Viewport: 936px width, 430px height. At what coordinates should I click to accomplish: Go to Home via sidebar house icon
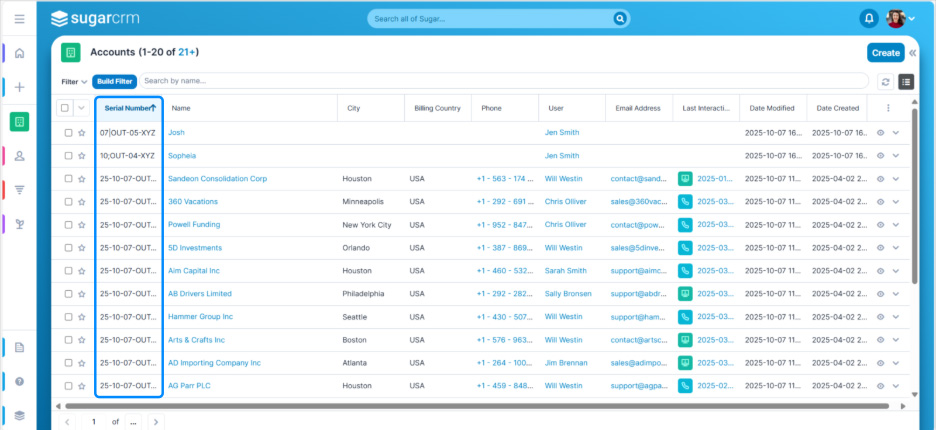(19, 53)
